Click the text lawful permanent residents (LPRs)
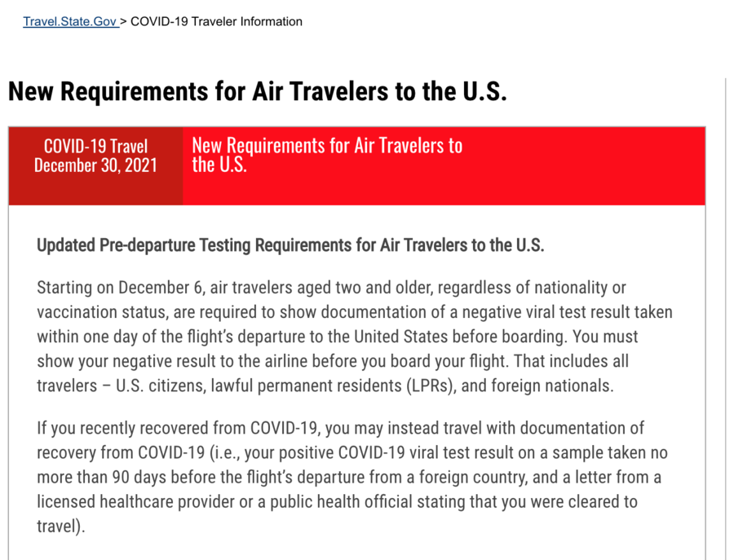The width and height of the screenshot is (734, 560). point(334,386)
